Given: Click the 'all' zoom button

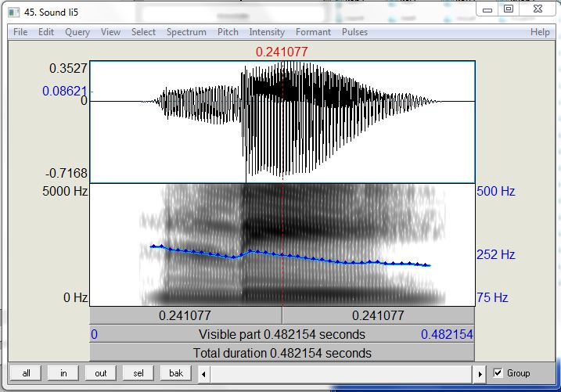Looking at the screenshot, I should tap(26, 373).
